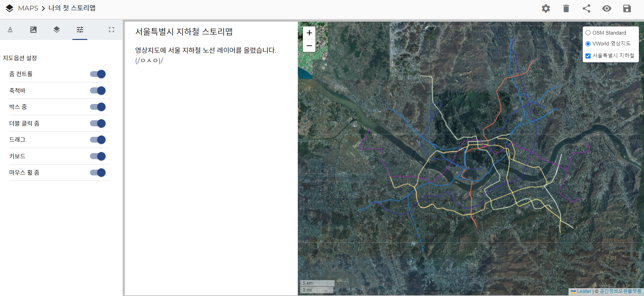The width and height of the screenshot is (644, 296).
Task: Click the MAPS logo icon
Action: [x=9, y=8]
